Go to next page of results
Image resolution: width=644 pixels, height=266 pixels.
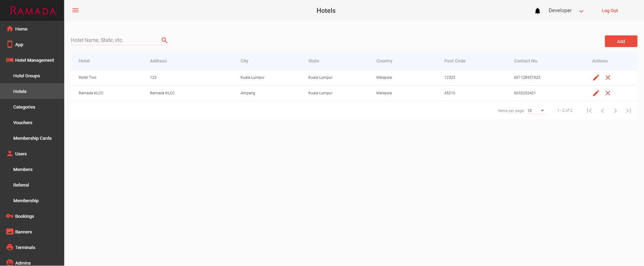[x=615, y=111]
